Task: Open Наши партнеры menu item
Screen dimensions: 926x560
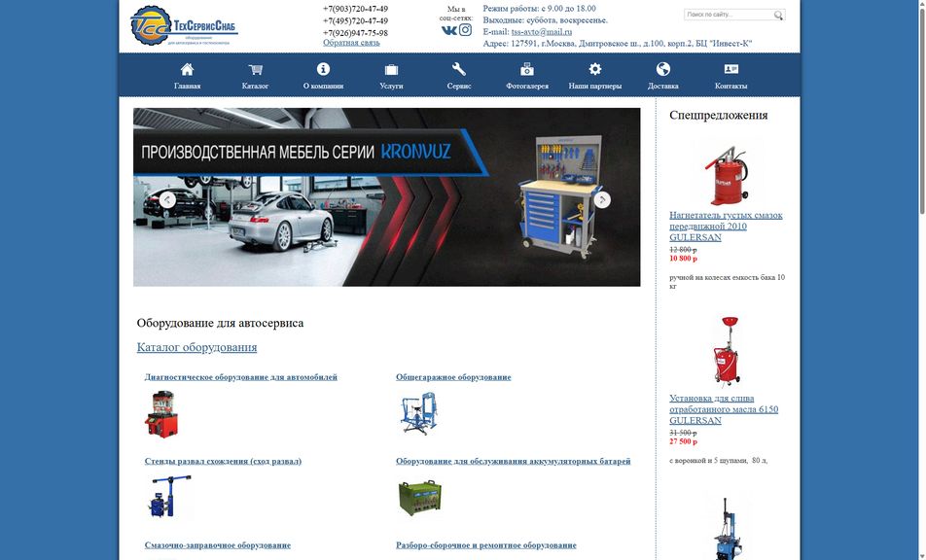Action: point(594,86)
